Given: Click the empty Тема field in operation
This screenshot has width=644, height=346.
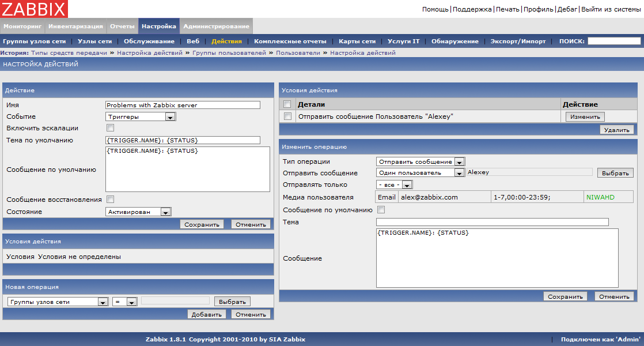Looking at the screenshot, I should click(x=493, y=222).
